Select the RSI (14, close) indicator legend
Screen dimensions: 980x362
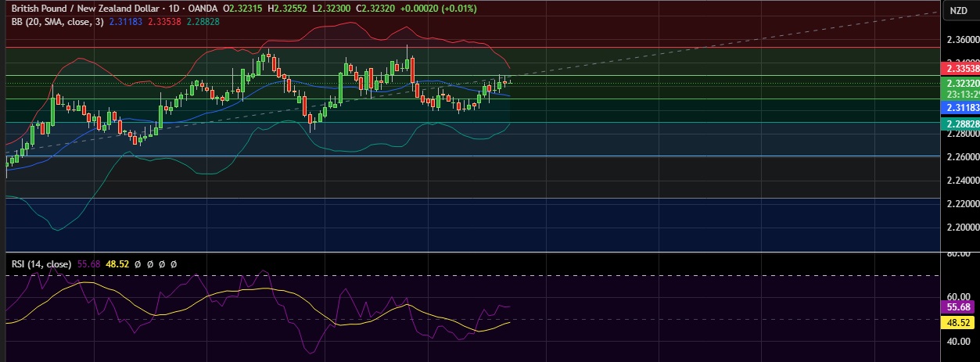(41, 264)
